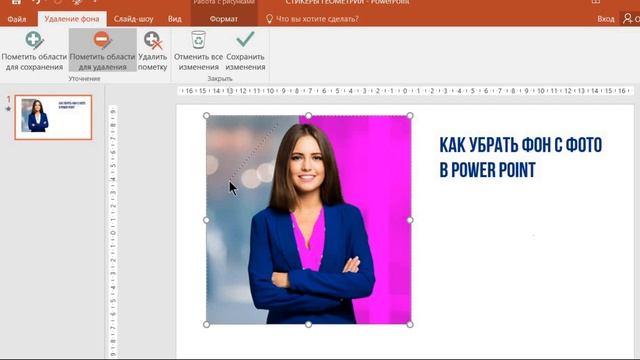Image resolution: width=640 pixels, height=360 pixels.
Task: Click the middle-right handle of the picture
Action: tap(410, 220)
